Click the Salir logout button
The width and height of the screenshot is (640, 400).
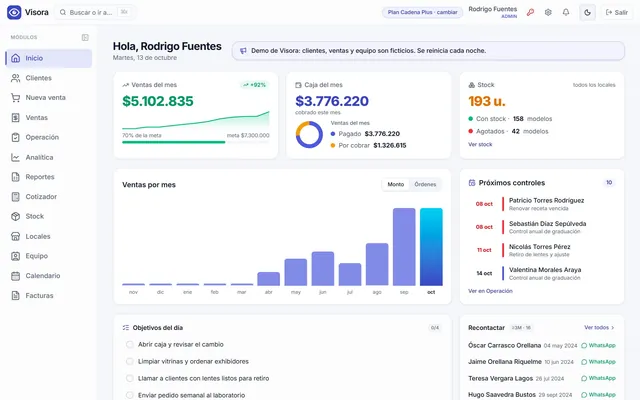[617, 12]
